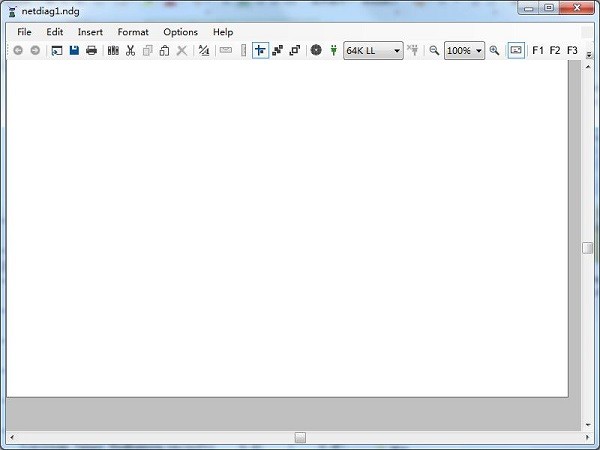The height and width of the screenshot is (450, 600).
Task: Toggle the highlighted crosshair alignment tool
Action: [260, 50]
